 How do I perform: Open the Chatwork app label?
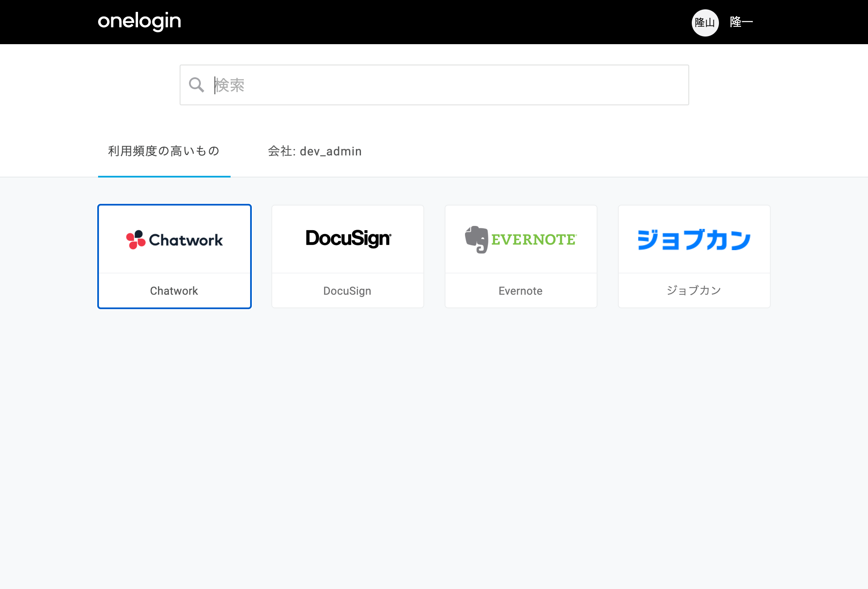click(x=174, y=291)
